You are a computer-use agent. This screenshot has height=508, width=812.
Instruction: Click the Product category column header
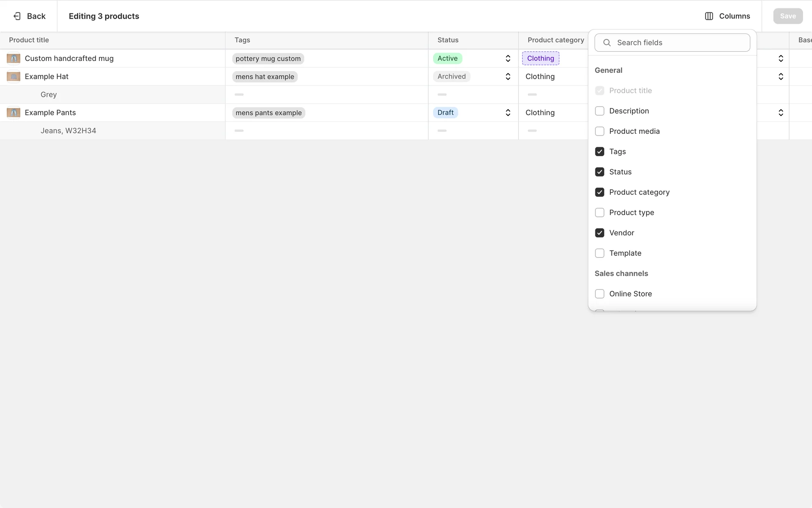point(555,40)
